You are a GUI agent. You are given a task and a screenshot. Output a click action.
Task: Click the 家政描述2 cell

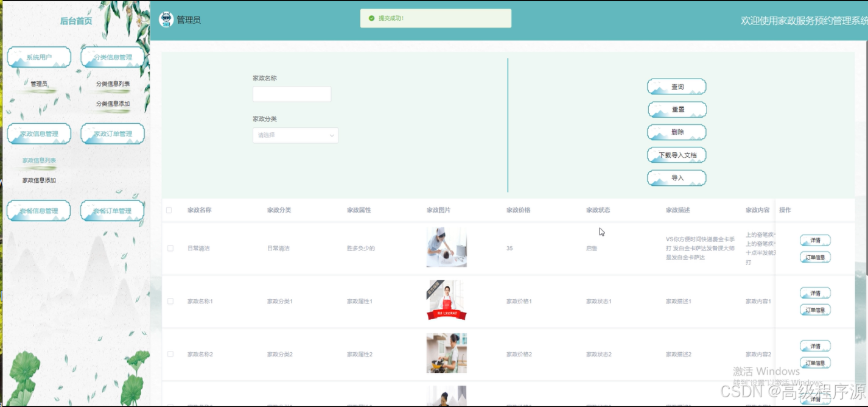point(679,355)
